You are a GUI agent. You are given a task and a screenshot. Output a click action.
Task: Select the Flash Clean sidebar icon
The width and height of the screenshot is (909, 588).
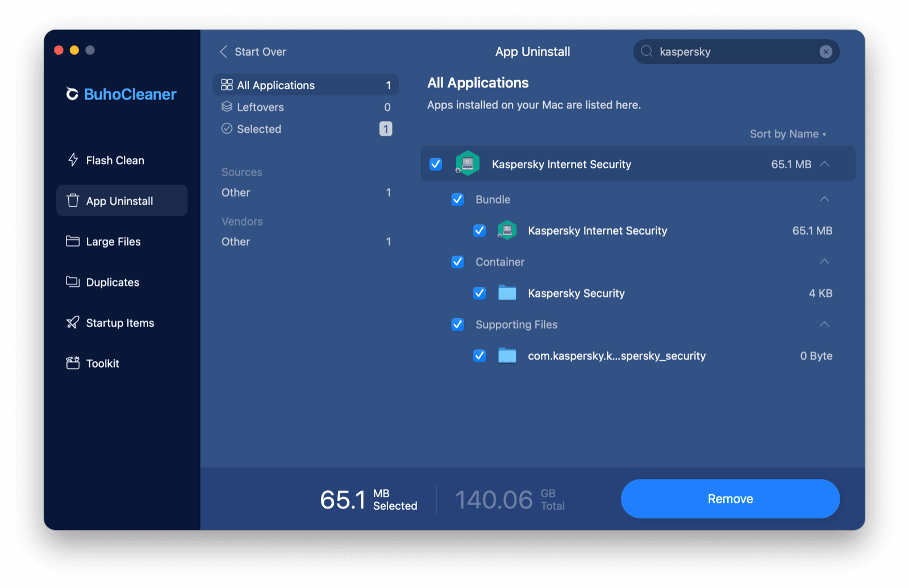73,160
